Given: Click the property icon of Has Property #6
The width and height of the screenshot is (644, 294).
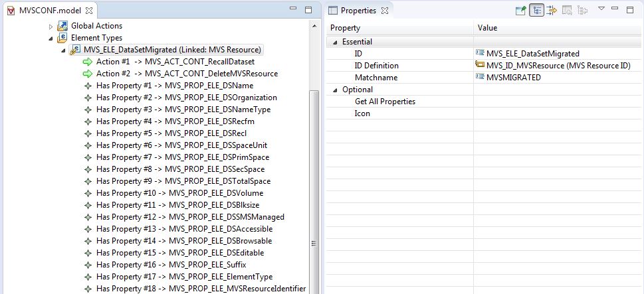Looking at the screenshot, I should (88, 145).
